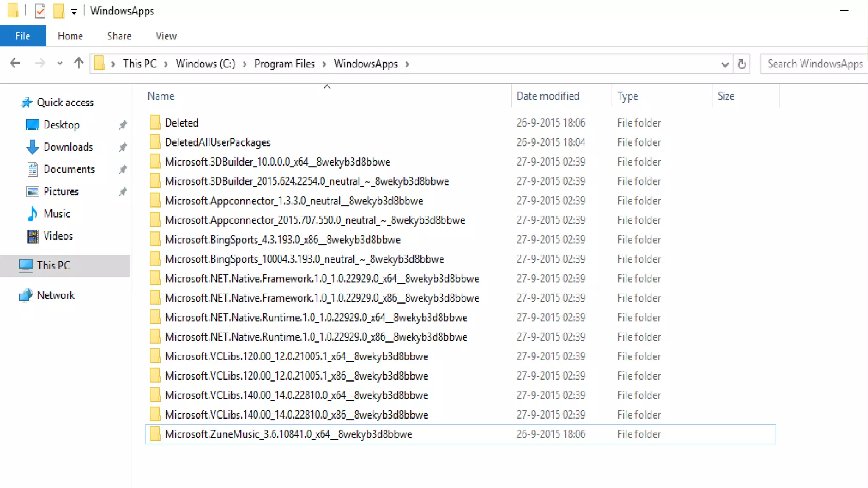The height and width of the screenshot is (488, 868).
Task: Select Microsoft.3DBuilder_2015.624.2254.0_neutral folder
Action: click(460, 181)
